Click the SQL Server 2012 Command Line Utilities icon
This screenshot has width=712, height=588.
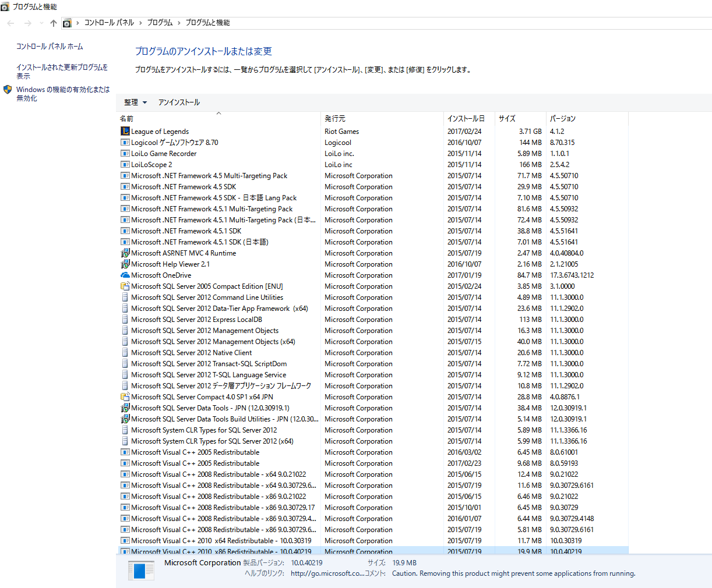point(125,297)
